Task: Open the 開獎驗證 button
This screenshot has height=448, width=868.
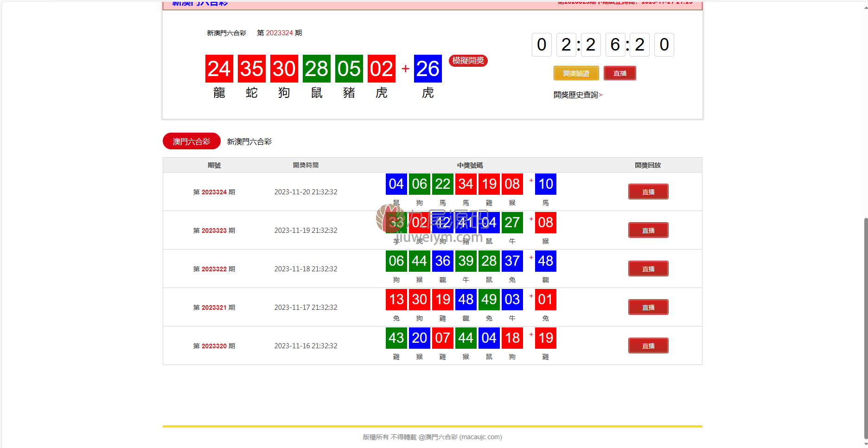Action: point(576,73)
